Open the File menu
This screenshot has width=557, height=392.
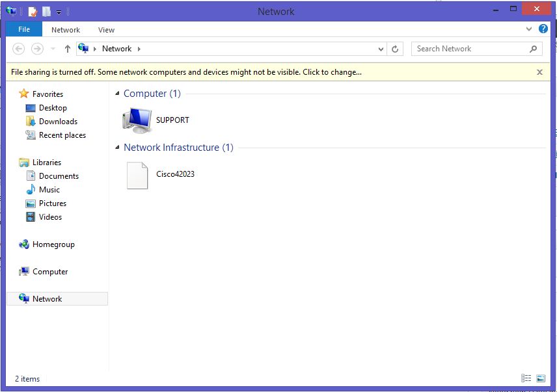click(x=24, y=29)
